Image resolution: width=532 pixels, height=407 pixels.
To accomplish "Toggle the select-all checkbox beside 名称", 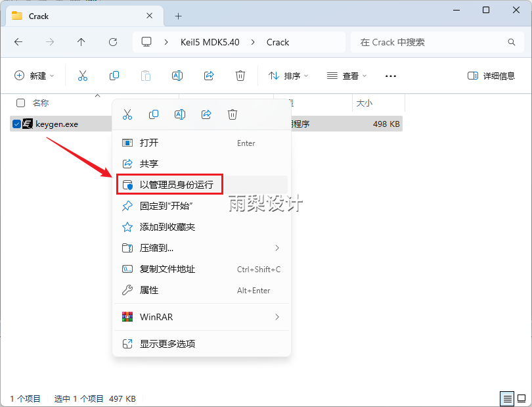I will click(21, 103).
